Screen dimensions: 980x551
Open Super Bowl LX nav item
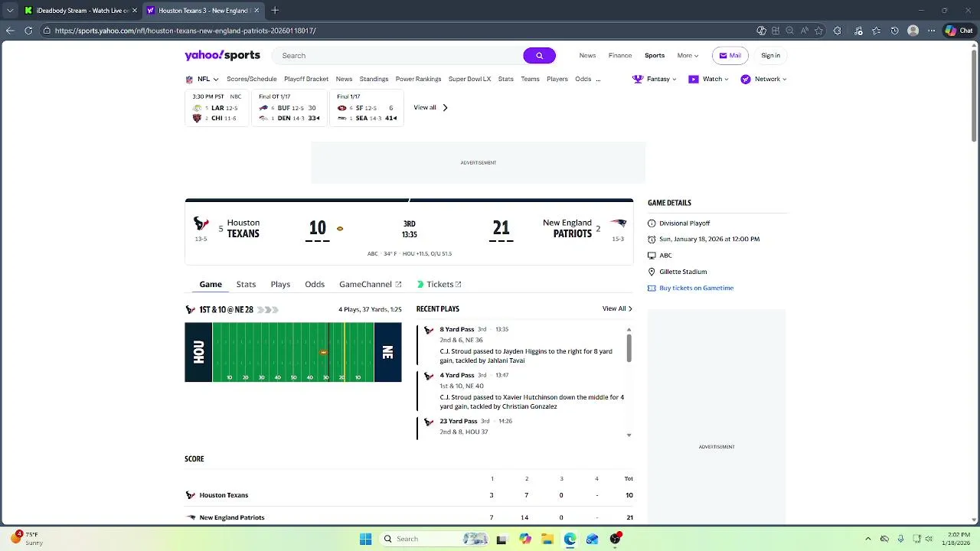469,79
